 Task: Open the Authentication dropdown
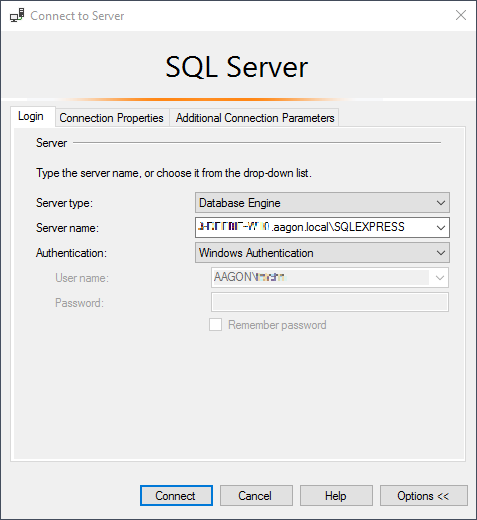pyautogui.click(x=322, y=253)
